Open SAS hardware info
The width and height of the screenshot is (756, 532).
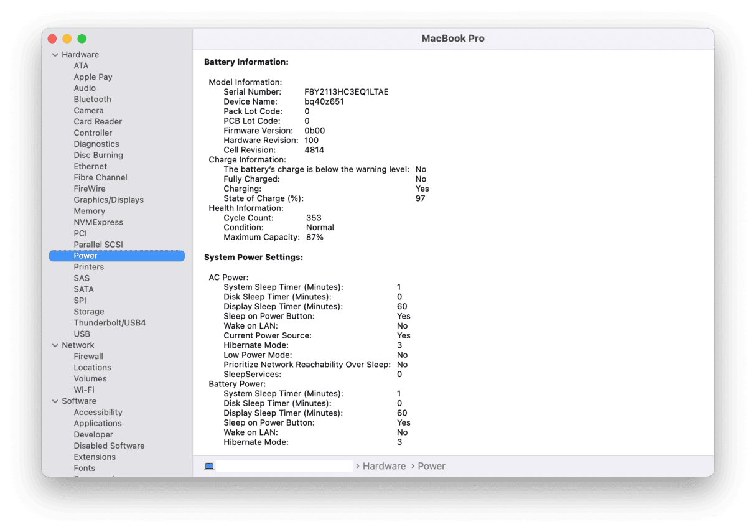click(82, 279)
